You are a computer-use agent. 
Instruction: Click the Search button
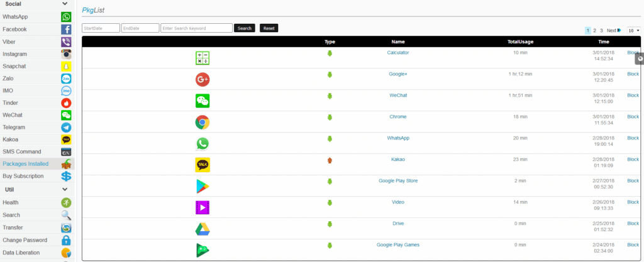(x=245, y=28)
